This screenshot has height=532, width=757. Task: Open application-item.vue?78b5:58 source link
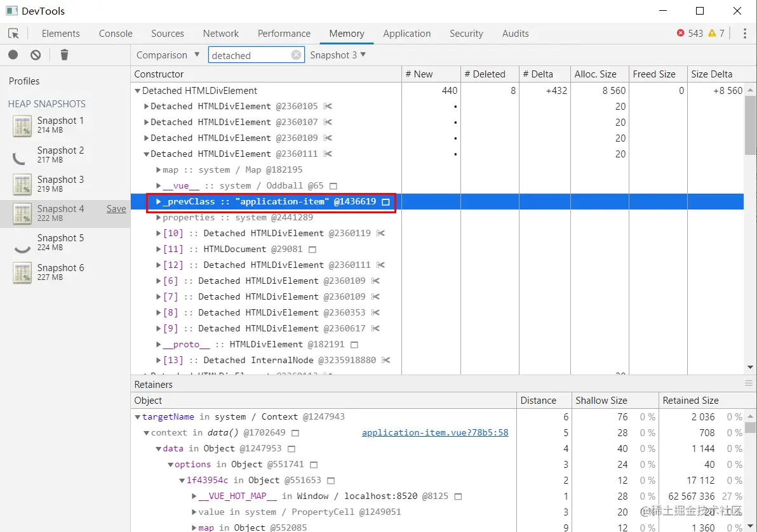tap(435, 432)
